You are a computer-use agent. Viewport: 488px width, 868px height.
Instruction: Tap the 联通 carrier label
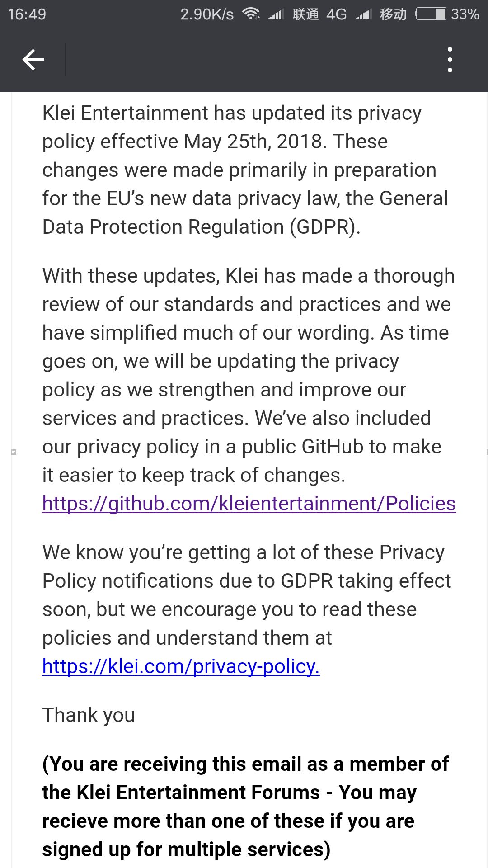(305, 14)
